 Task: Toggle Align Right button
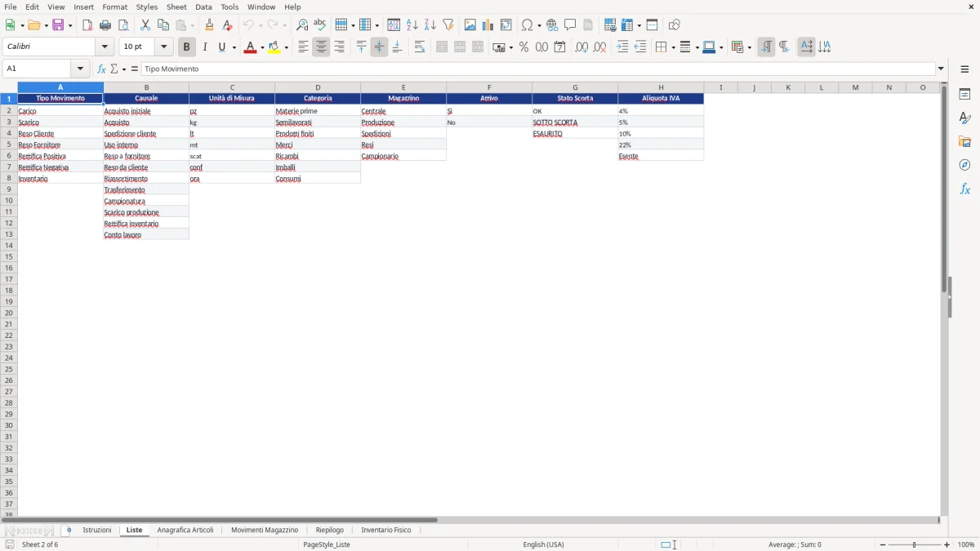[x=339, y=47]
